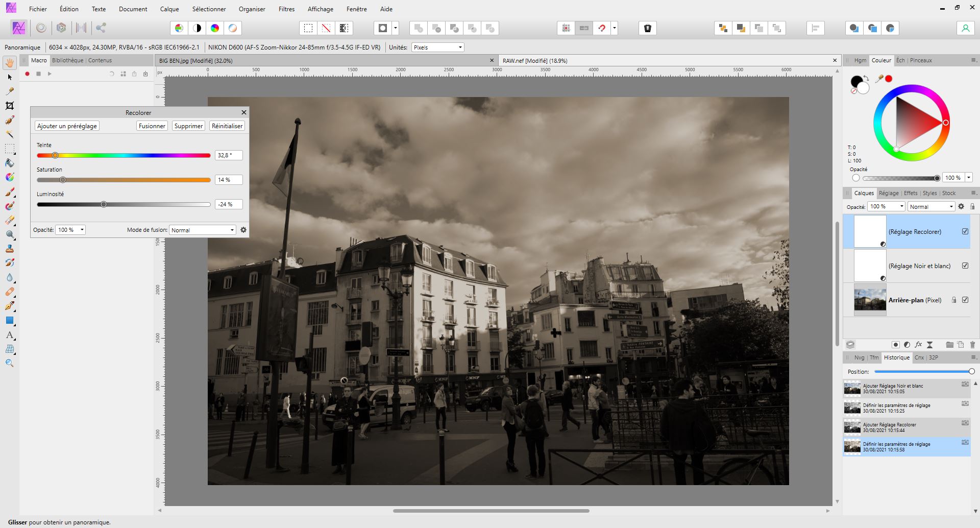The height and width of the screenshot is (528, 980).
Task: Delete the selected layer with trash icon
Action: 972,345
